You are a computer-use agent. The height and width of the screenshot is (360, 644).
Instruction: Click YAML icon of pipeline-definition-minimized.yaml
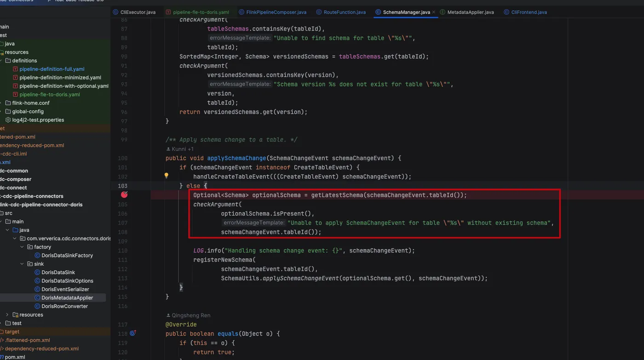(15, 77)
